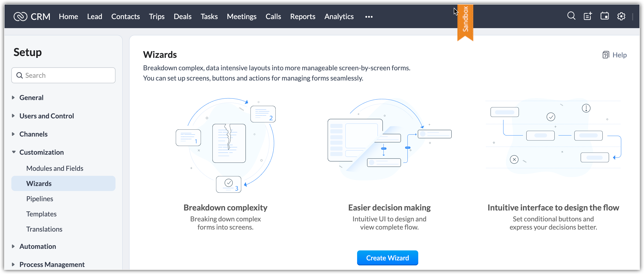Click the Help book icon
The image size is (644, 274).
coord(606,55)
